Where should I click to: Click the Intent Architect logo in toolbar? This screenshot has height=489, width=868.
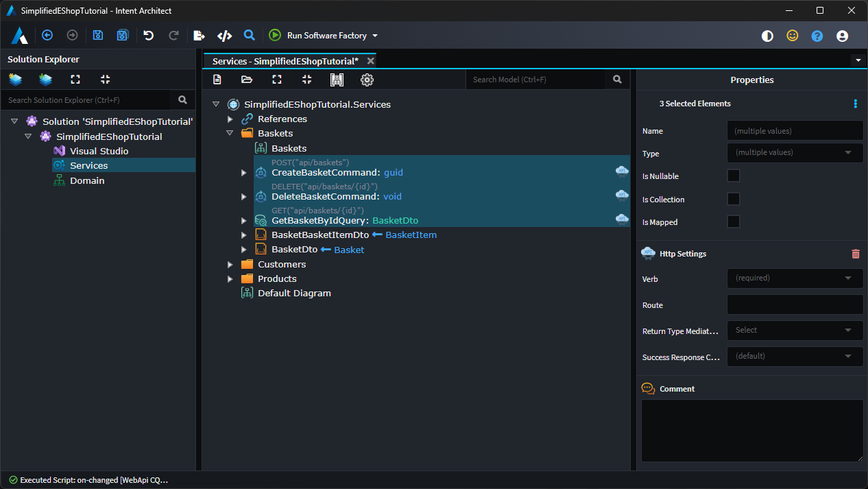[x=19, y=36]
